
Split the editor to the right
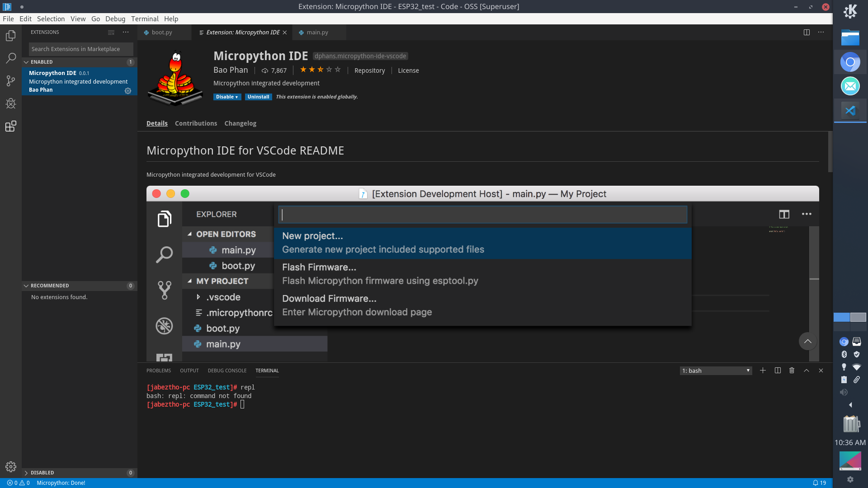(807, 32)
